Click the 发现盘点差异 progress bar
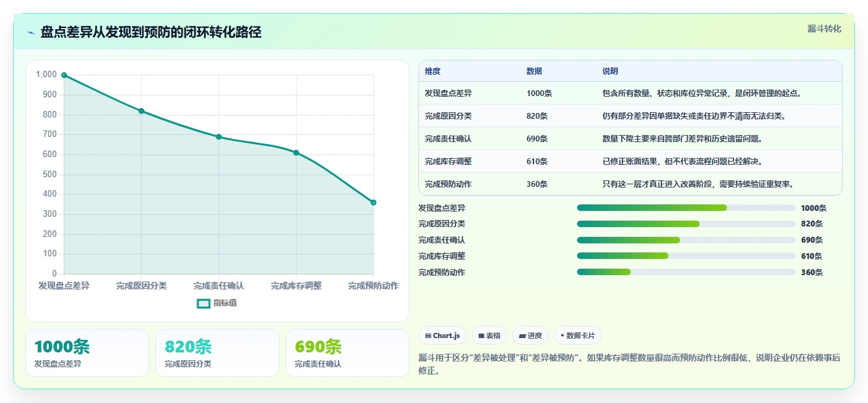The height and width of the screenshot is (403, 868). tap(686, 208)
